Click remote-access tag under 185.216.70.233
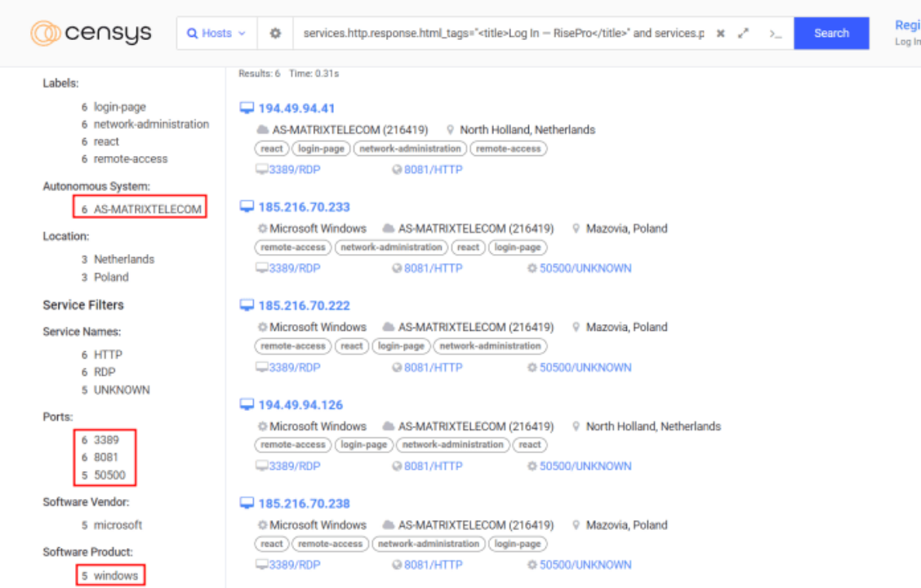Viewport: 921px width, 588px height. tap(292, 248)
